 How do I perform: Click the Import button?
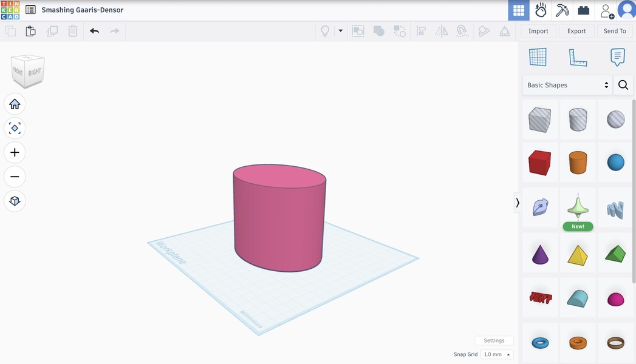coord(538,31)
